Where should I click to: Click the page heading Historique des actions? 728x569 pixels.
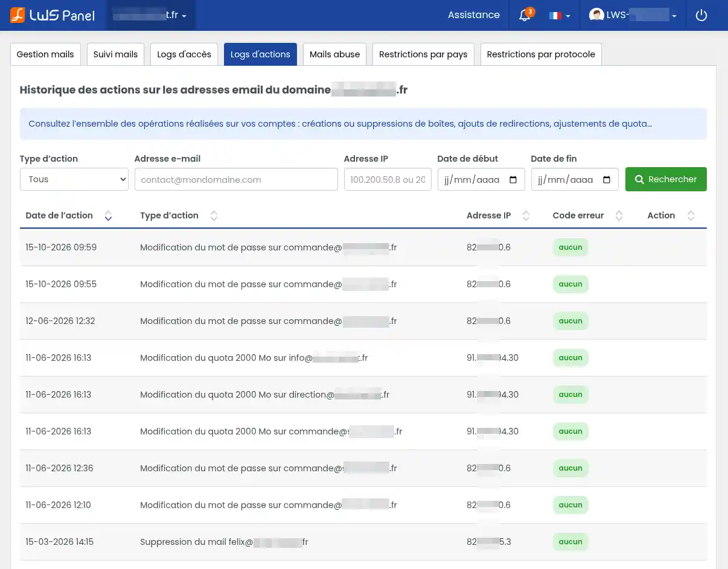214,90
